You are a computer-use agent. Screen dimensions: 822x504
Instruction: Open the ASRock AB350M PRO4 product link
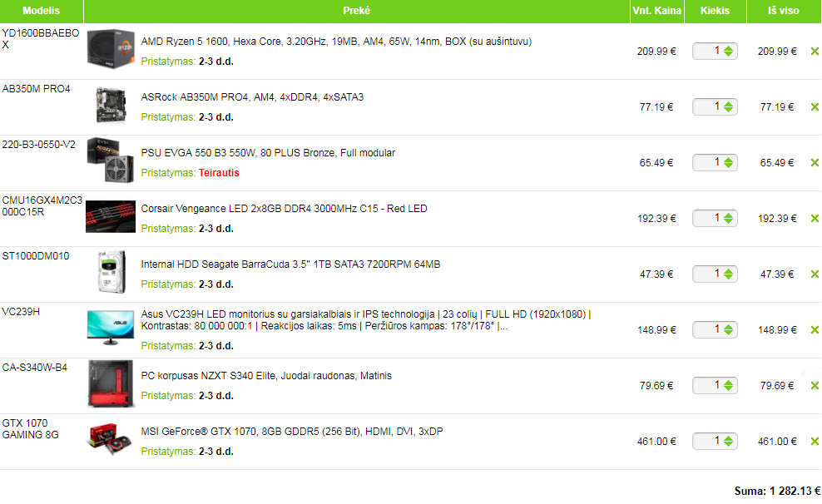click(252, 97)
